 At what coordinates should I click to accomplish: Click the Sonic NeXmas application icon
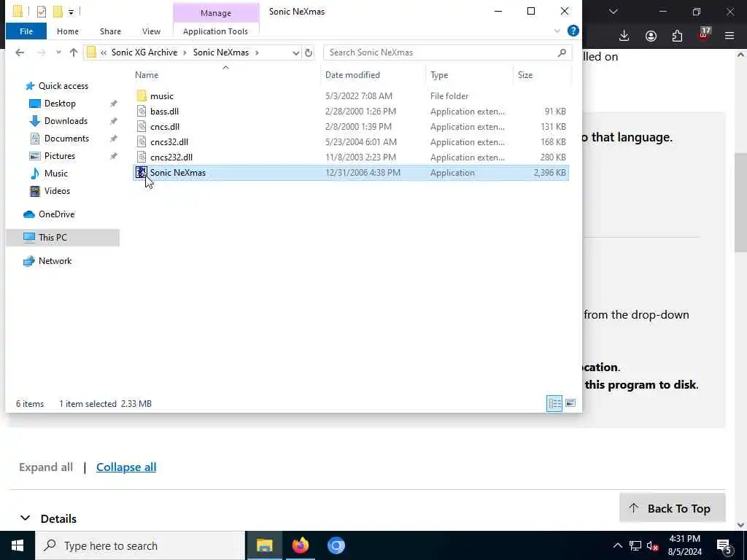(x=142, y=172)
